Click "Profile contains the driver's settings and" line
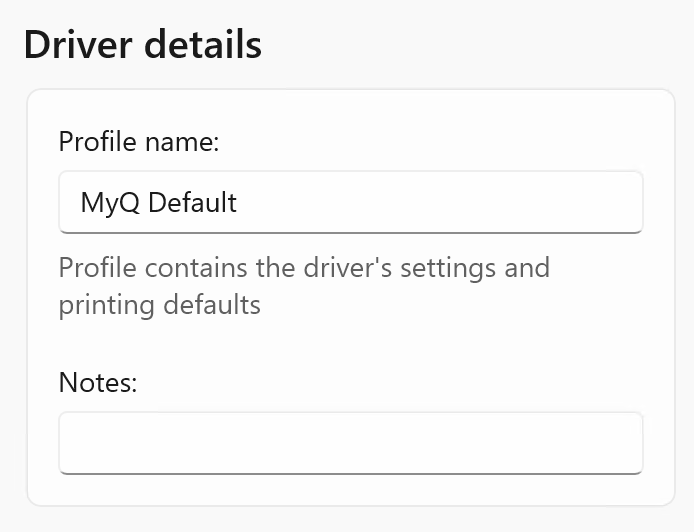 [304, 268]
